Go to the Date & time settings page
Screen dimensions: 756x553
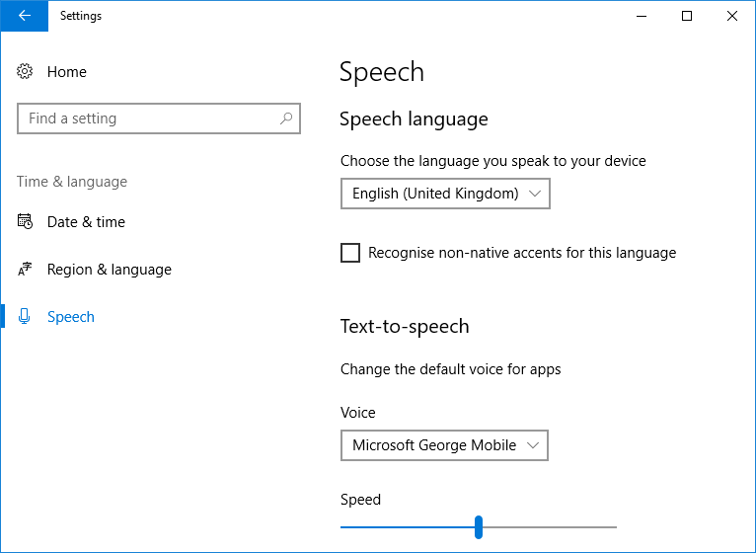pos(86,222)
